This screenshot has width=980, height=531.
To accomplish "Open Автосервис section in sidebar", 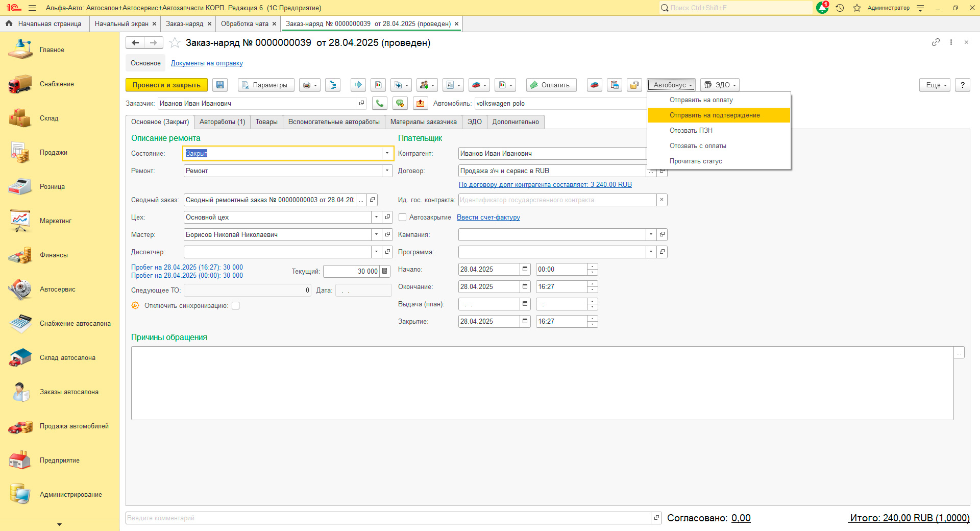I will coord(59,289).
